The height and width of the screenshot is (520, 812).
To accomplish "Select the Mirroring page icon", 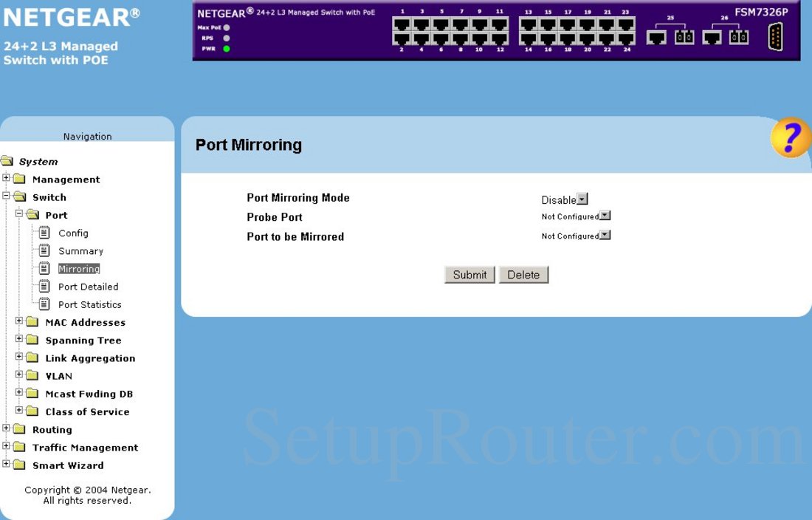I will 46,268.
